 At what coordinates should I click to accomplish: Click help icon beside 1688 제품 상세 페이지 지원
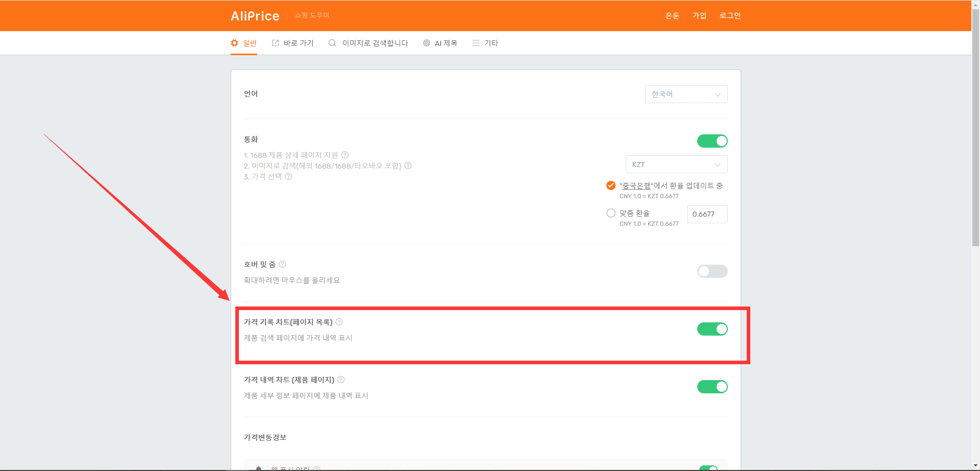(345, 155)
